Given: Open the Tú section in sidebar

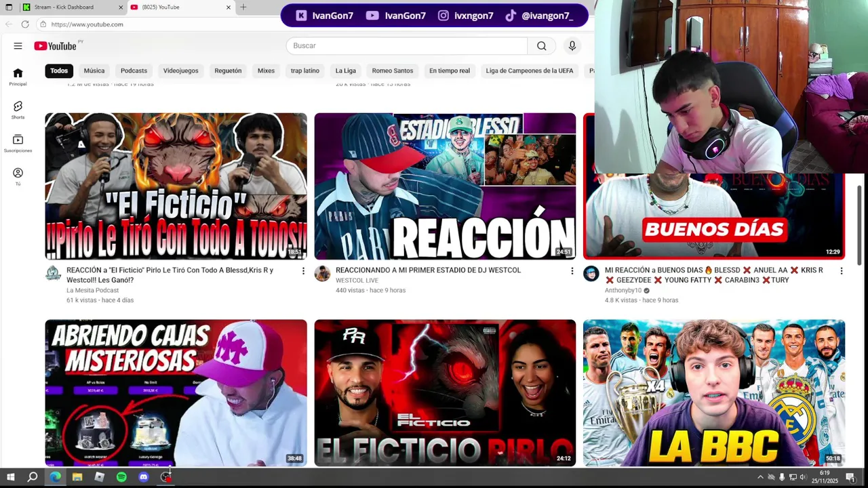Looking at the screenshot, I should (x=18, y=177).
